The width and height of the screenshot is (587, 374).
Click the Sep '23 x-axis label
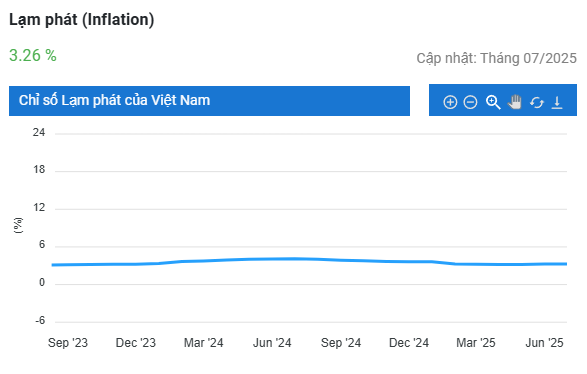point(68,343)
